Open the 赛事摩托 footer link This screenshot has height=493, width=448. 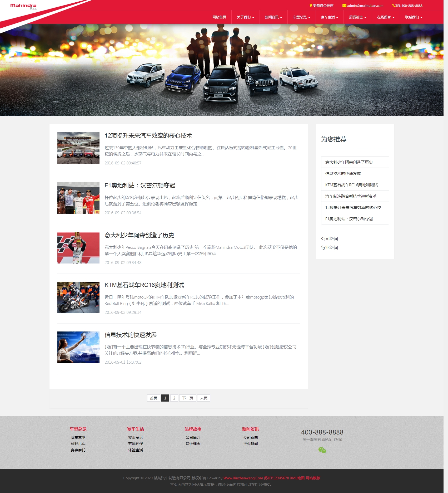78,450
